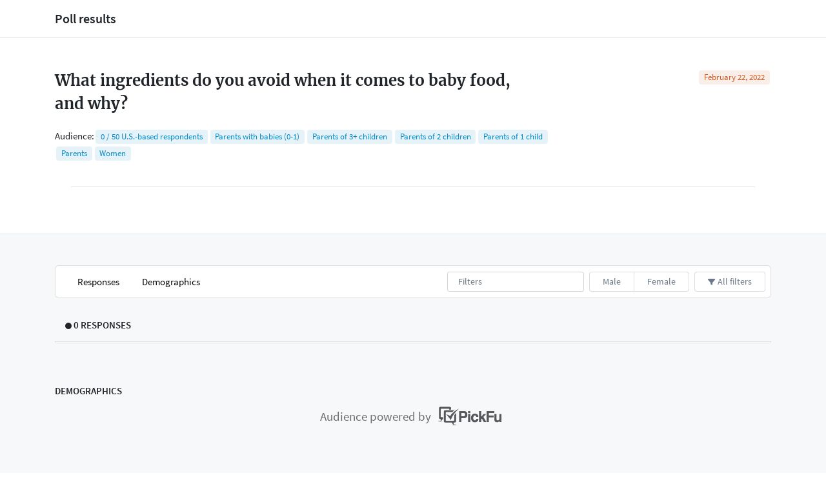This screenshot has width=826, height=504.
Task: Click the February 22, 2022 date badge
Action: click(734, 77)
